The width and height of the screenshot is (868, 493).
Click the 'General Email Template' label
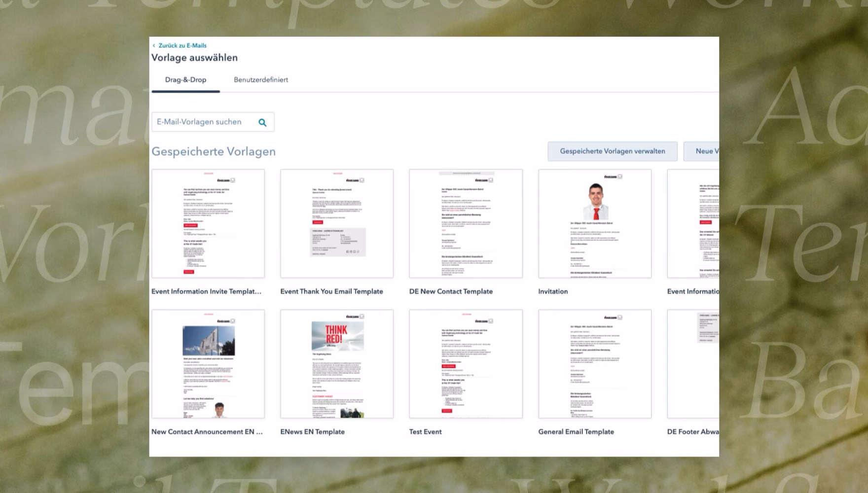pos(576,432)
